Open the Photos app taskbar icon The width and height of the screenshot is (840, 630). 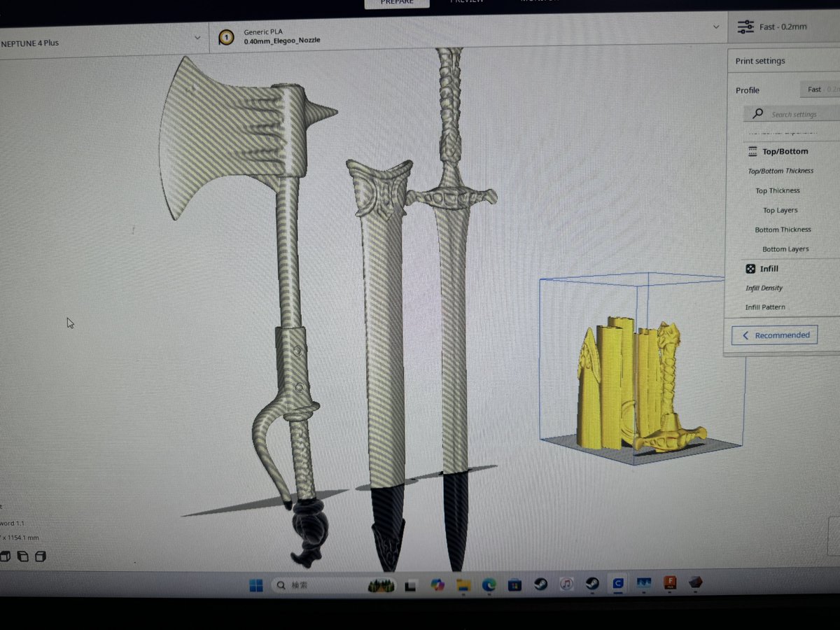[x=644, y=583]
